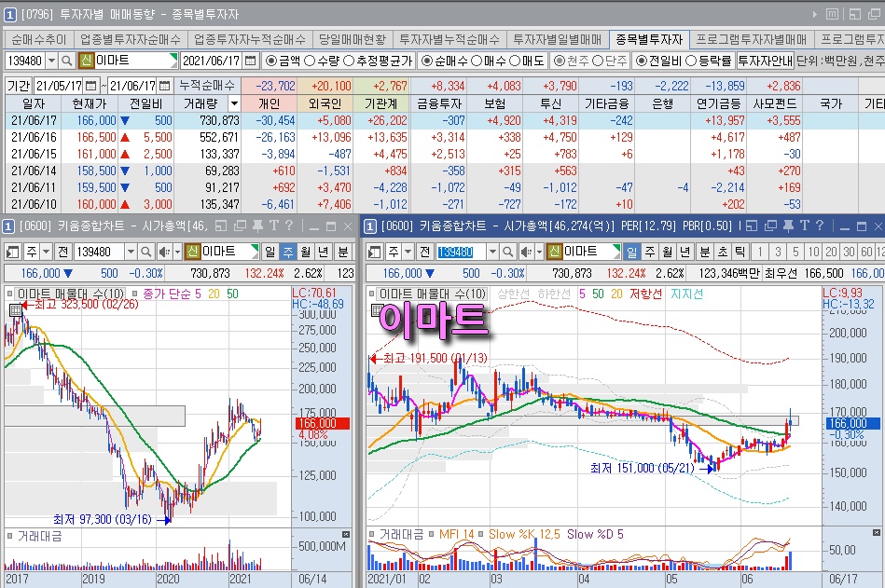885x588 pixels.
Task: Open 주 type dropdown arrow in left chart toolbar
Action: [x=47, y=252]
